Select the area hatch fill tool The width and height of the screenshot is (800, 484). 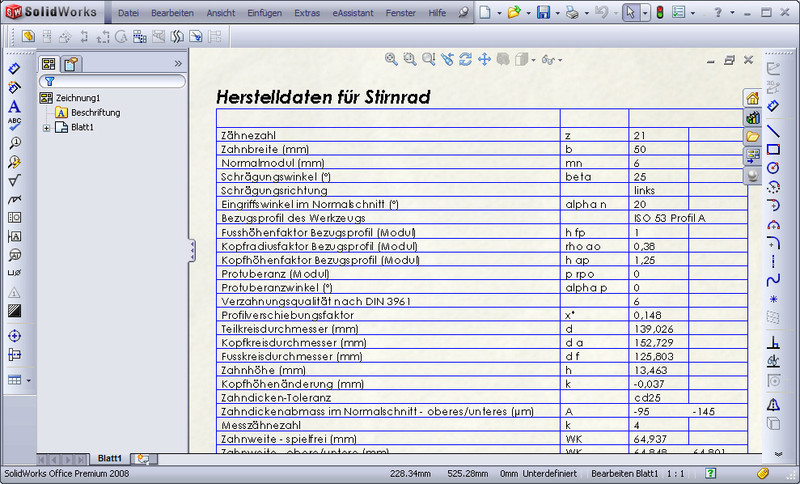(14, 310)
